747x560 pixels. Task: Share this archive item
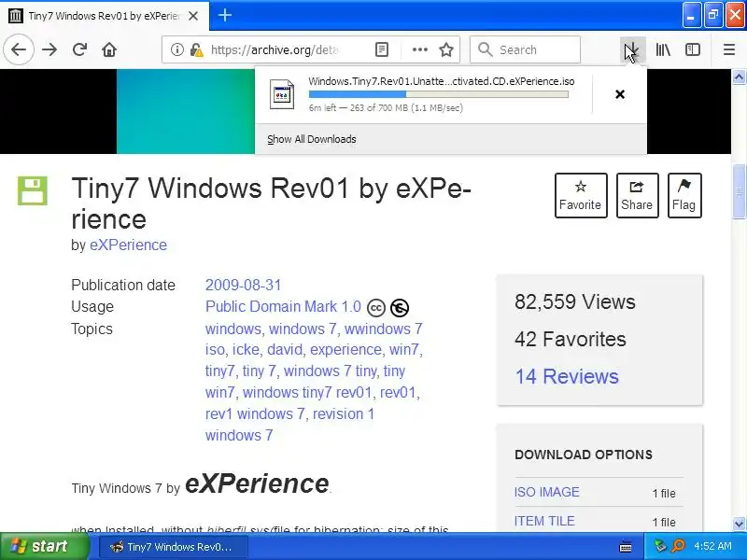pyautogui.click(x=638, y=196)
